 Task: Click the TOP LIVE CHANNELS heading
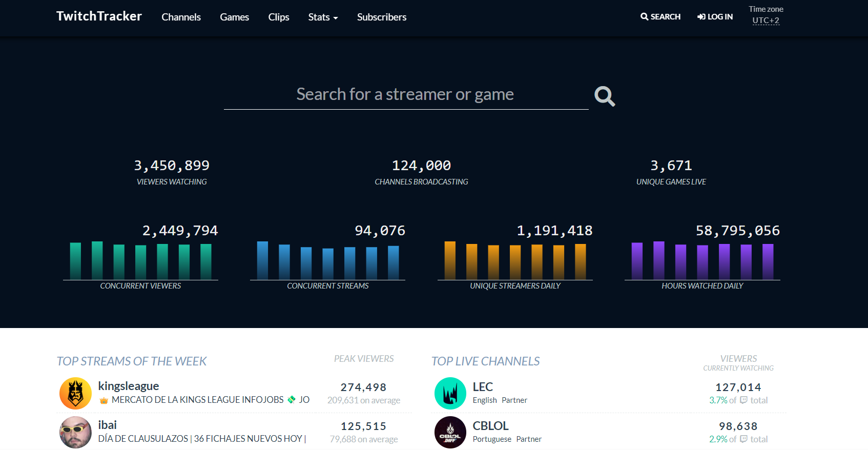click(x=486, y=361)
